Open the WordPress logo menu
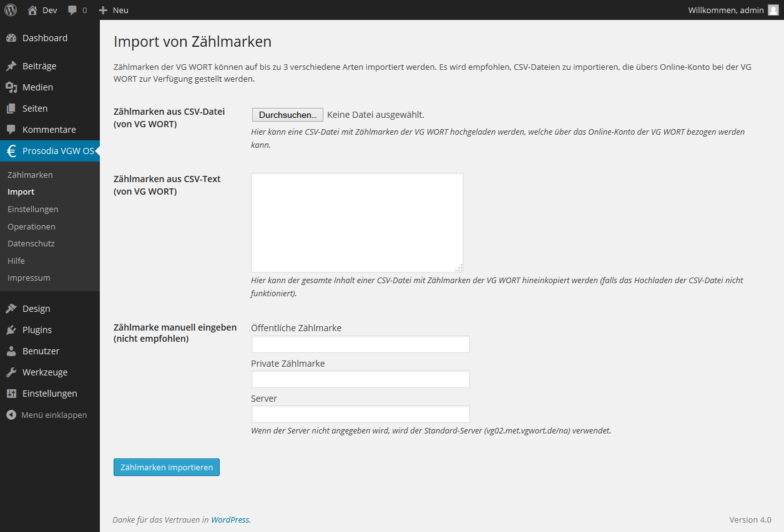This screenshot has height=532, width=784. [x=11, y=10]
